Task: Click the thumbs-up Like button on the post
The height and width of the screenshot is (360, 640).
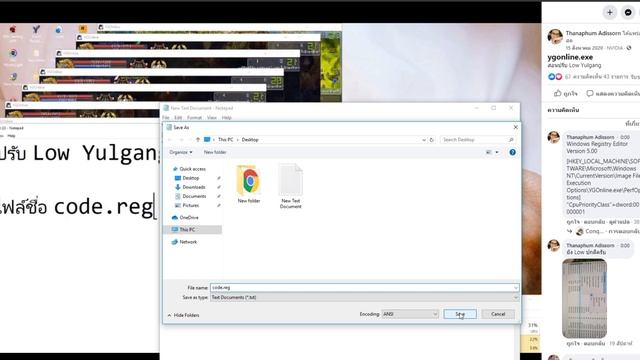Action: pyautogui.click(x=565, y=93)
